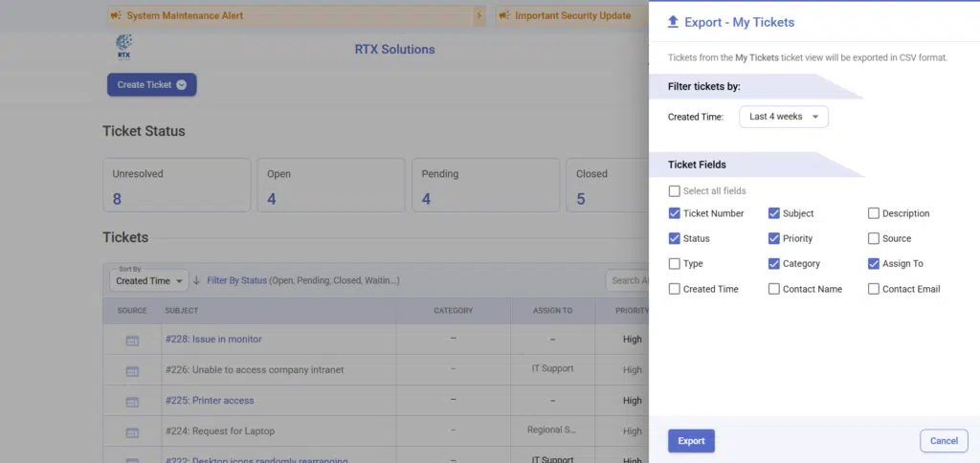The width and height of the screenshot is (980, 463).
Task: Click source icon for ticket #228
Action: pos(132,340)
